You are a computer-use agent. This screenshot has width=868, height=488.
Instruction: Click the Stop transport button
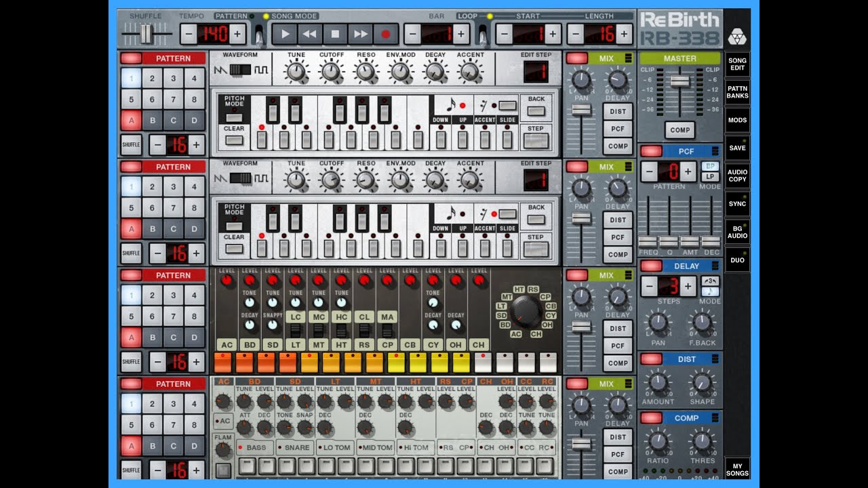[335, 34]
